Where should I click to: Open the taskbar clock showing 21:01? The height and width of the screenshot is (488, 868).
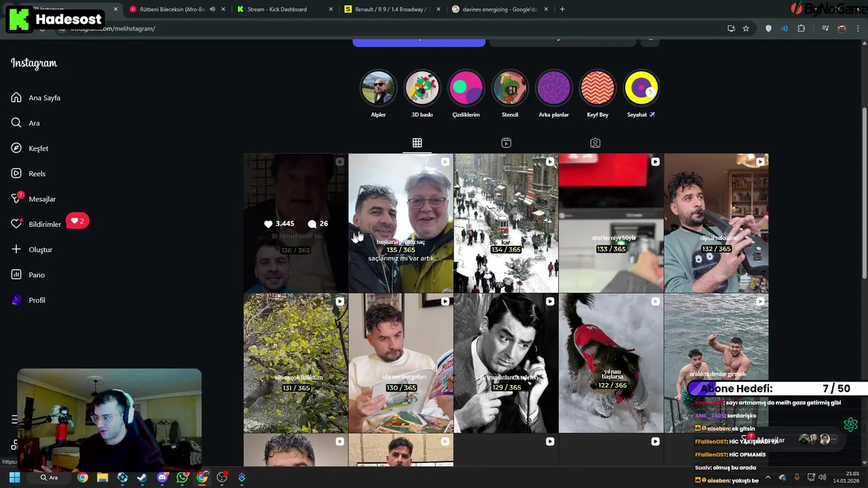(846, 477)
